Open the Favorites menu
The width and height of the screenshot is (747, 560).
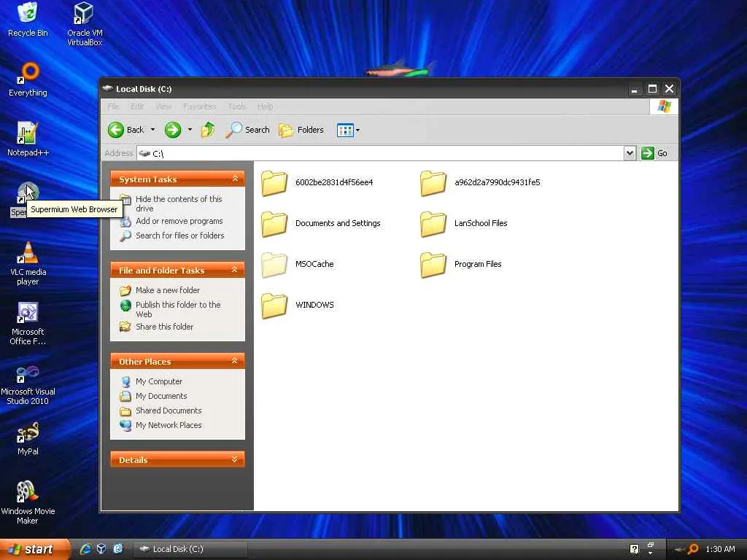200,106
